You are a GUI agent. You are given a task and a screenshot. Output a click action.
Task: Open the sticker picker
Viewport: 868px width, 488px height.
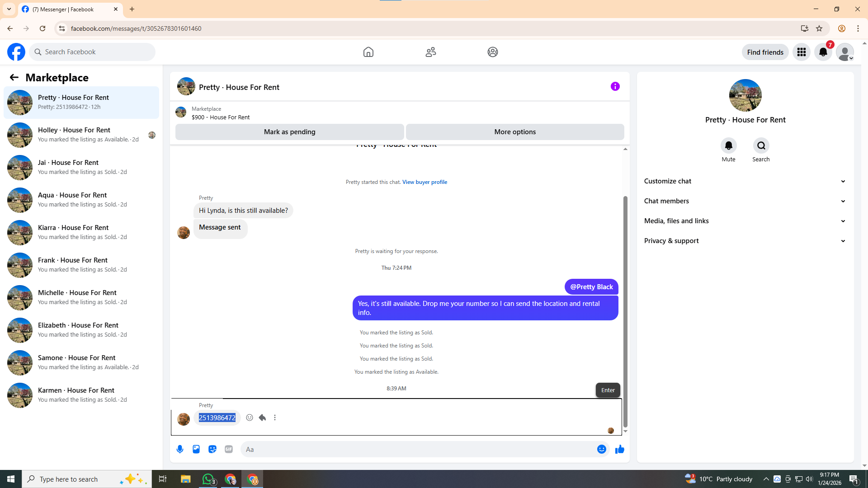point(212,449)
